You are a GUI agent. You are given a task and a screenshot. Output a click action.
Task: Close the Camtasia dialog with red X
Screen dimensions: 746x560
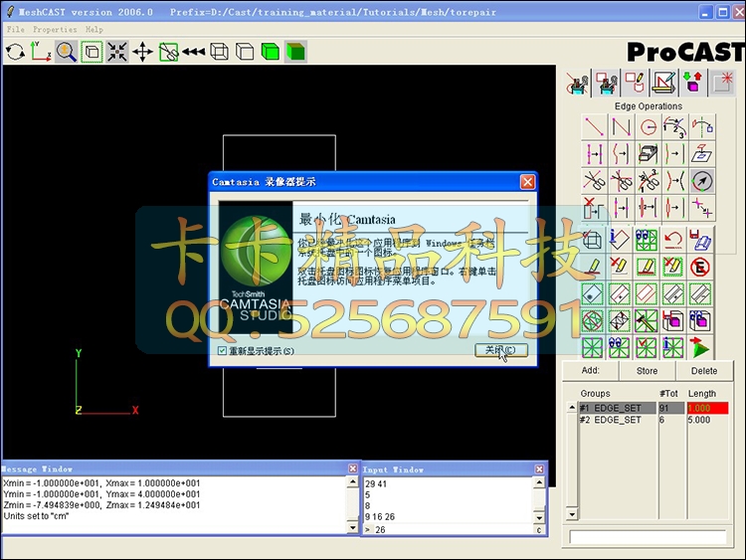pos(527,182)
